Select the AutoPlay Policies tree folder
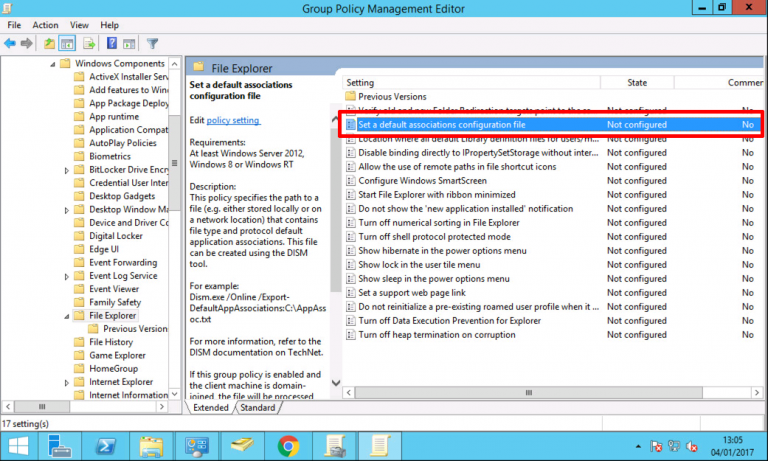Screen dimensions: 768x461 [x=115, y=143]
